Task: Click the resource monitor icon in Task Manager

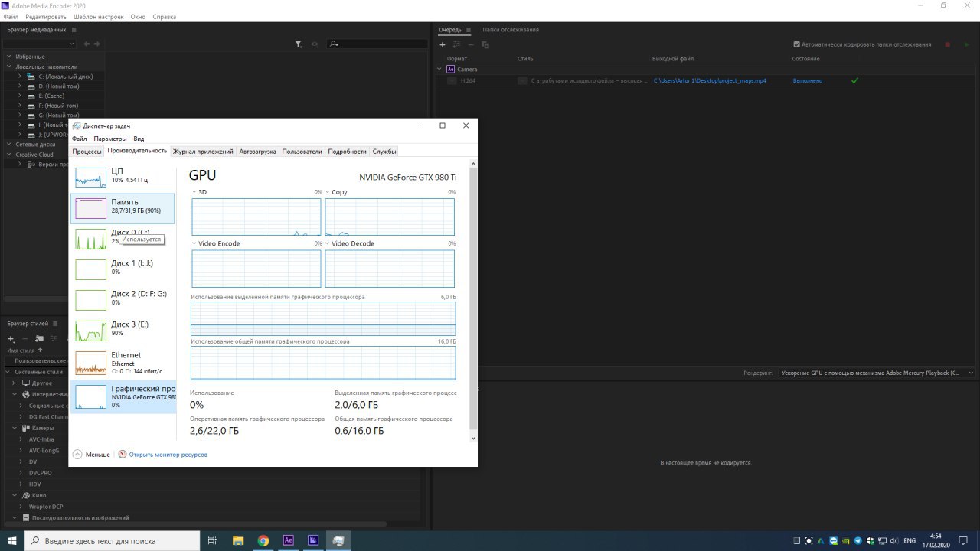Action: pos(122,454)
